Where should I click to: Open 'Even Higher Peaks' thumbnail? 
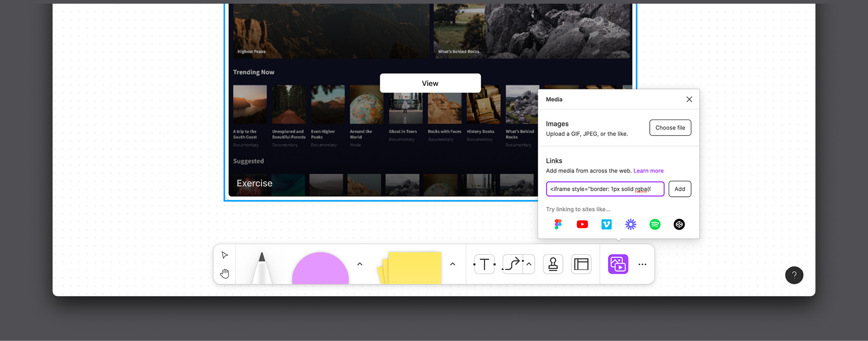click(328, 105)
